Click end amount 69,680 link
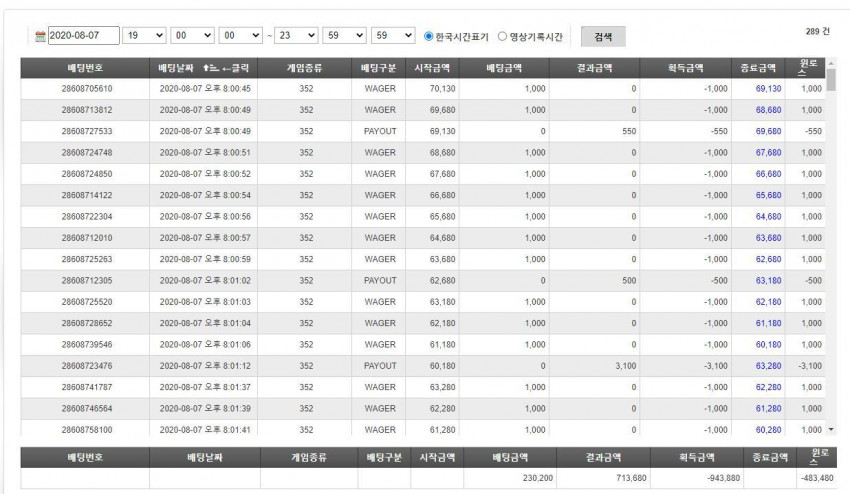The image size is (850, 494). 768,131
